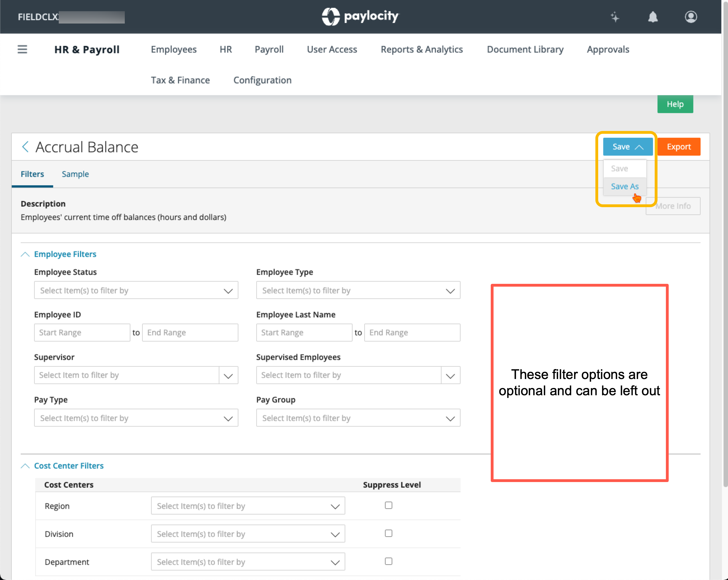Click the Paylocity logo
728x580 pixels.
point(360,16)
